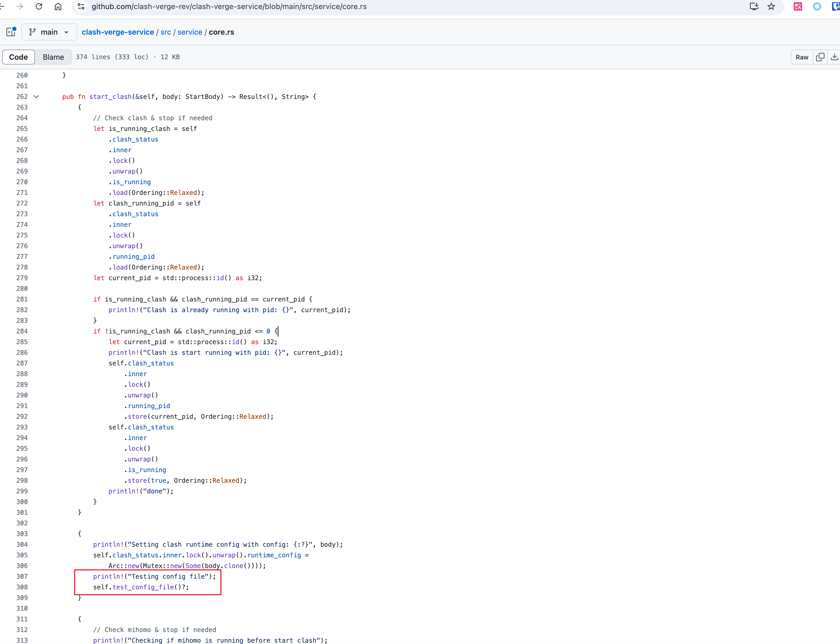Open the src folder breadcrumb

coord(165,32)
